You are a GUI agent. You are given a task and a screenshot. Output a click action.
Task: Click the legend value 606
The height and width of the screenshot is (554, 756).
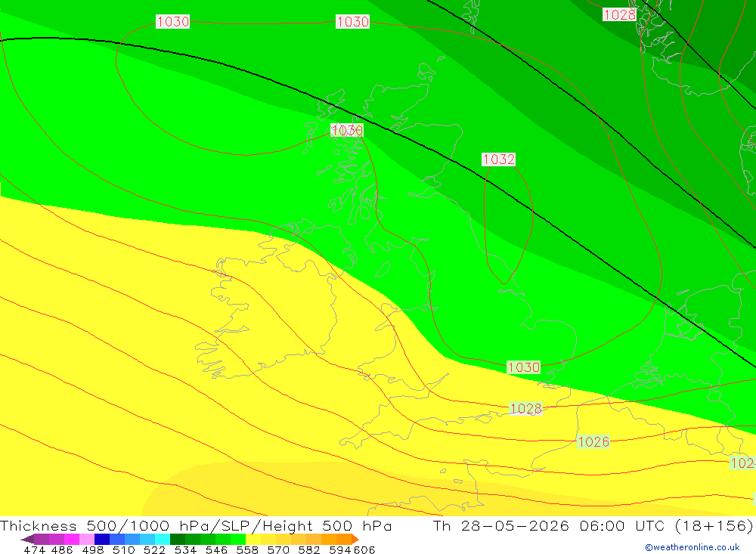364,550
